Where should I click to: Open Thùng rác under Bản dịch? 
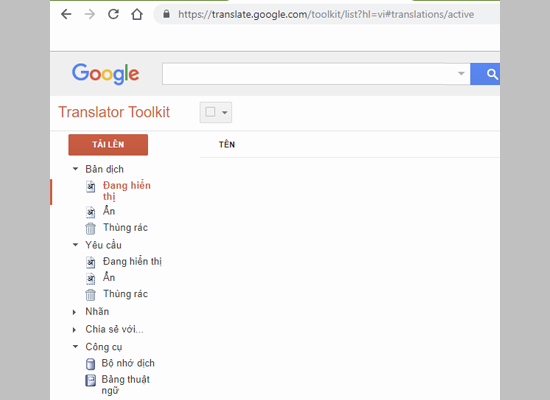(x=125, y=228)
